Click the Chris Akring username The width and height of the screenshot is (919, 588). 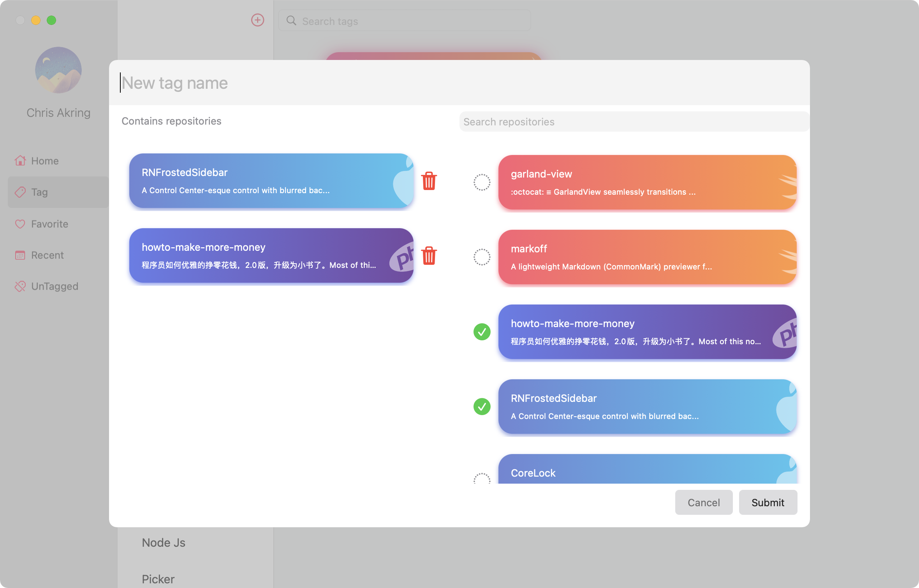click(58, 113)
